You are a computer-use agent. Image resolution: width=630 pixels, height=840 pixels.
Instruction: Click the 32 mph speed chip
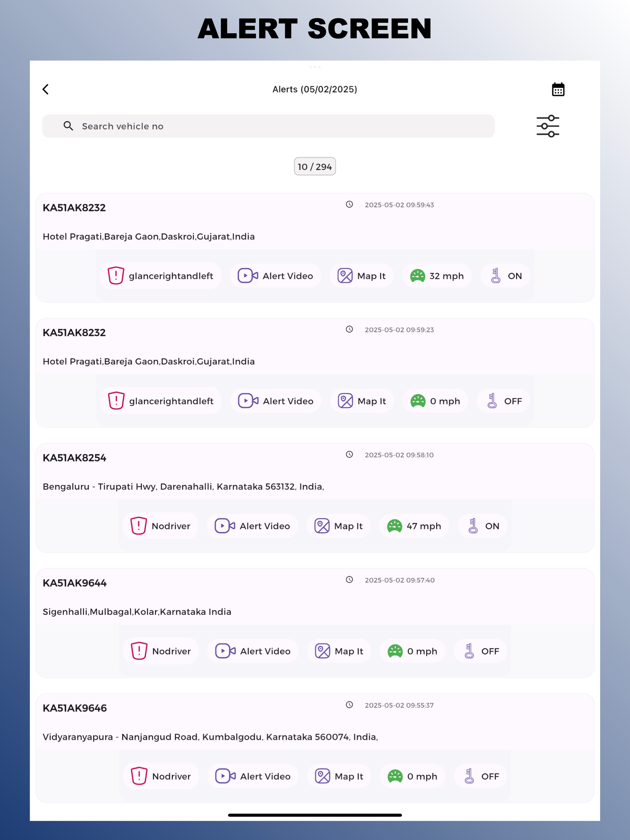click(437, 276)
